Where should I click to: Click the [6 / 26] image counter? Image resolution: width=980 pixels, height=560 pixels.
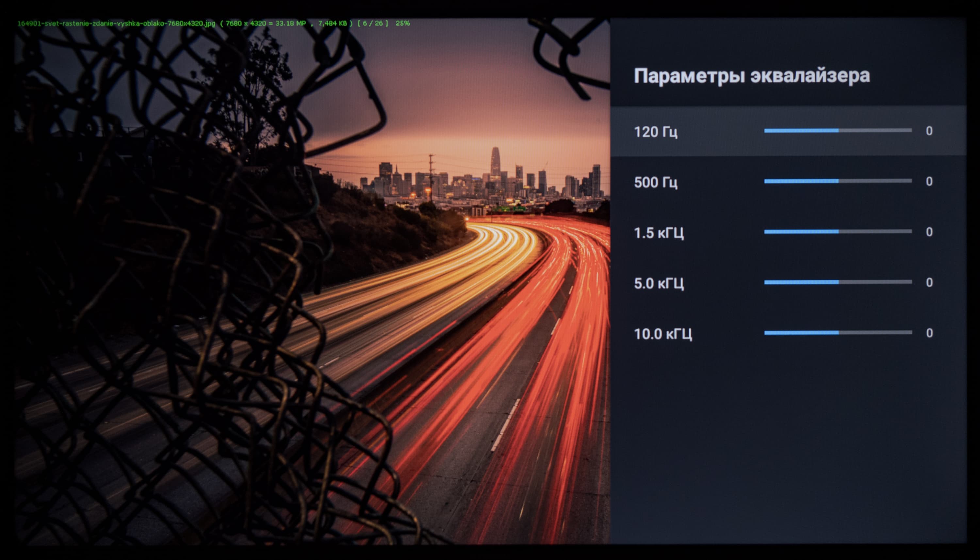(x=372, y=24)
